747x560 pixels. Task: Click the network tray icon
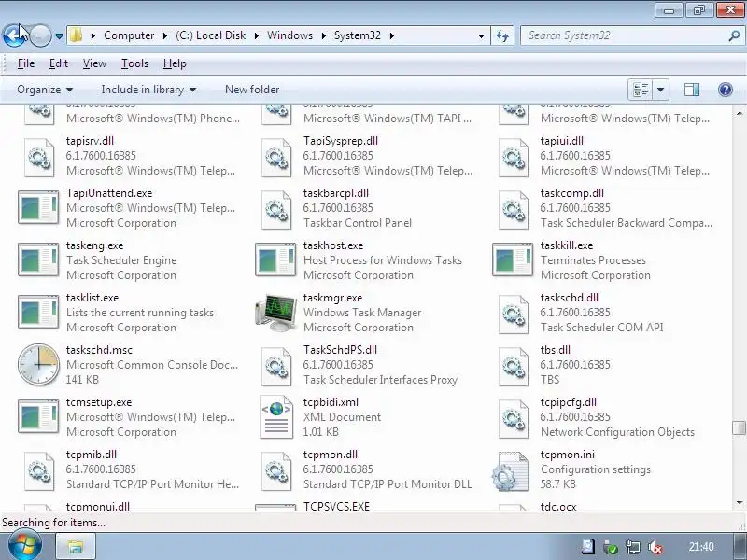633,547
